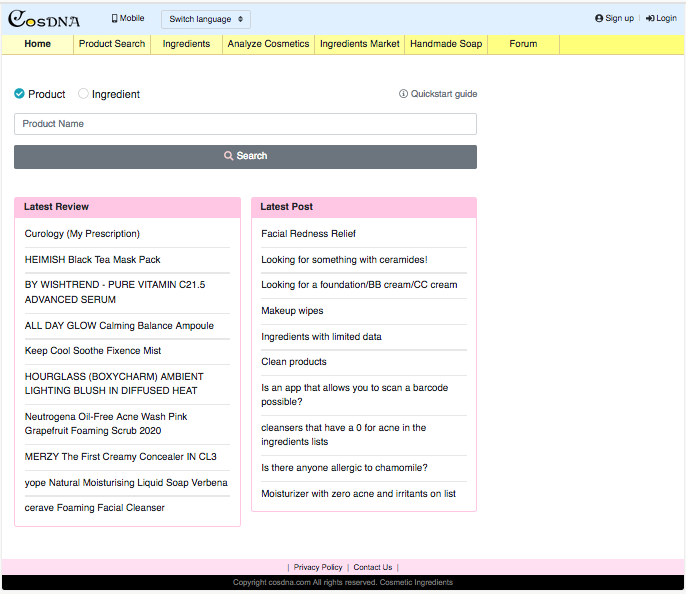Screen dimensions: 686x594
Task: Open yope Natural Moisturising Liquid Soap review
Action: click(126, 482)
